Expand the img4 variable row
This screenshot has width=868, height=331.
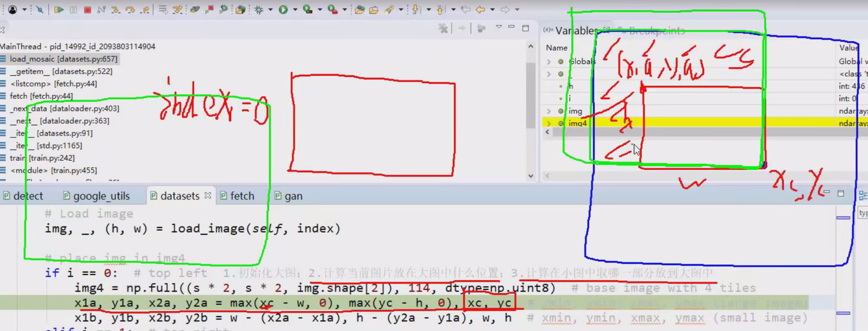pos(549,123)
